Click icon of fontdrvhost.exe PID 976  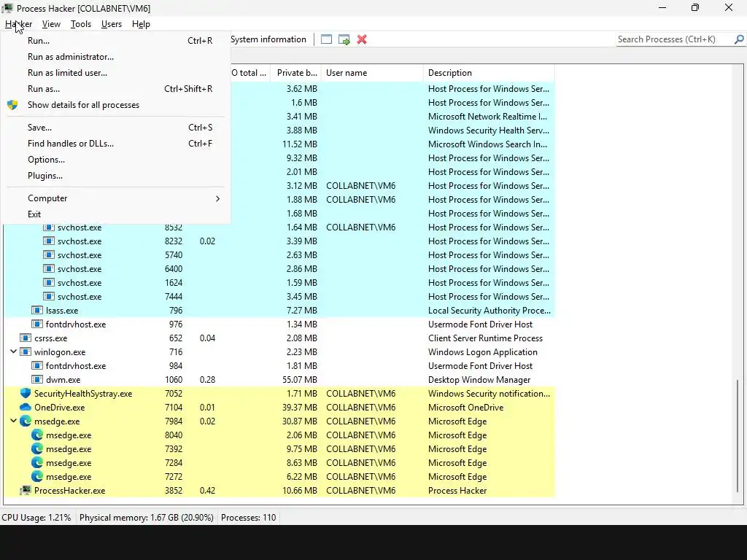(x=37, y=324)
